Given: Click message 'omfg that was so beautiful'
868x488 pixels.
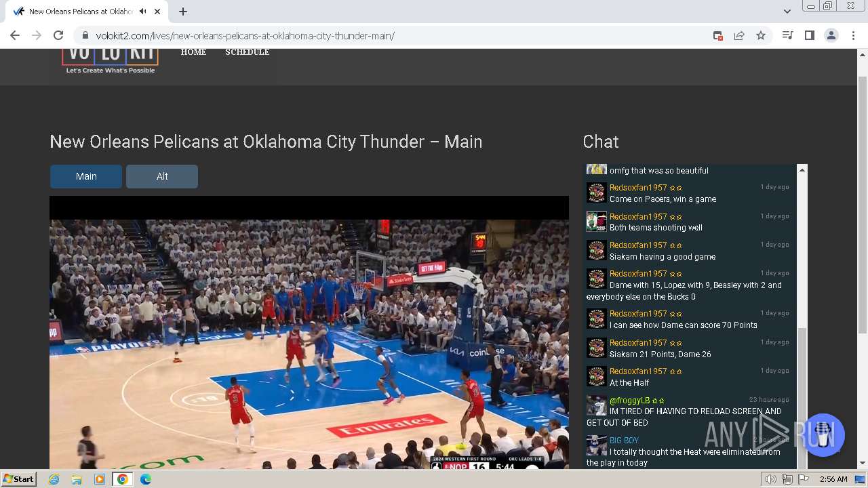Looking at the screenshot, I should [658, 171].
